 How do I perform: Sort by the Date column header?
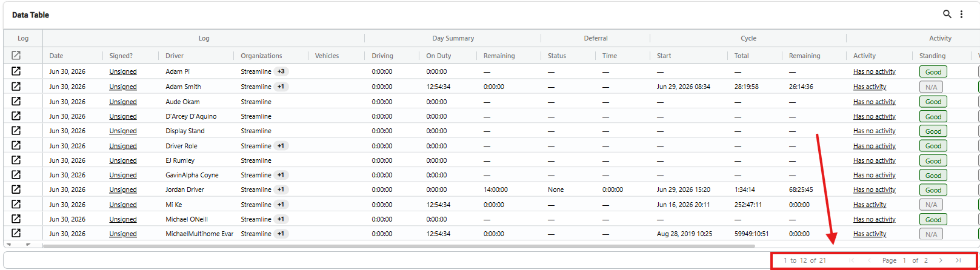[56, 56]
